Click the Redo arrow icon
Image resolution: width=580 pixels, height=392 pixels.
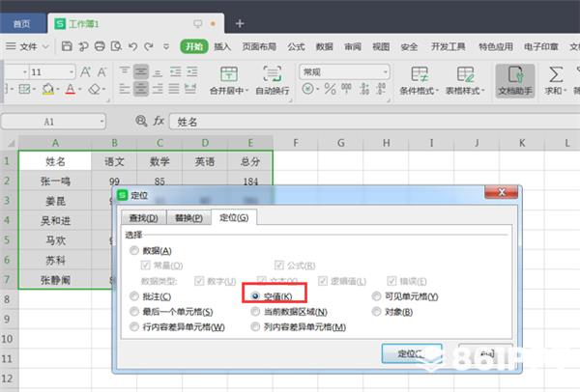pos(149,46)
